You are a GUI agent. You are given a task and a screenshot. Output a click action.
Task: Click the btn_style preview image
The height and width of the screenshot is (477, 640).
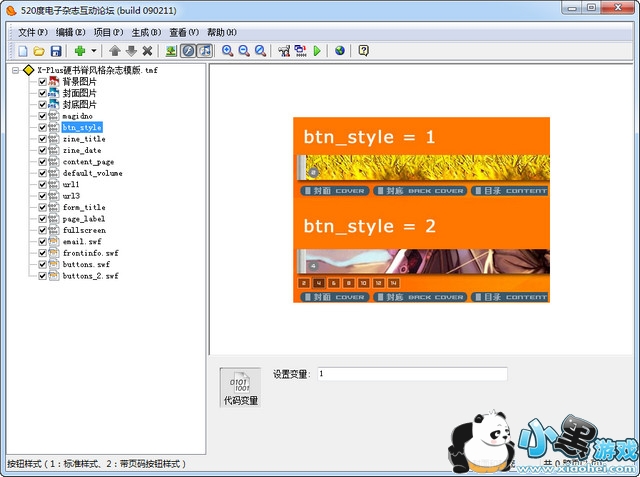point(421,210)
